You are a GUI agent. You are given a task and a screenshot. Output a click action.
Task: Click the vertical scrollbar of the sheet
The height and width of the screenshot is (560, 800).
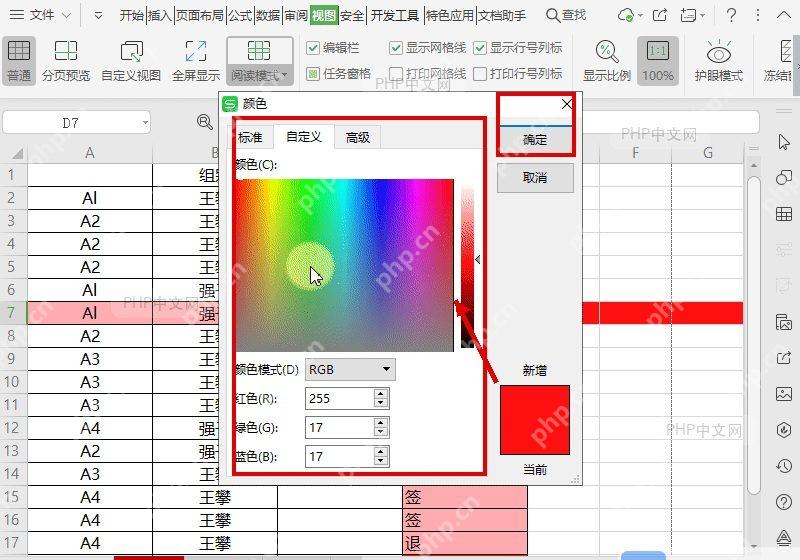pyautogui.click(x=754, y=334)
